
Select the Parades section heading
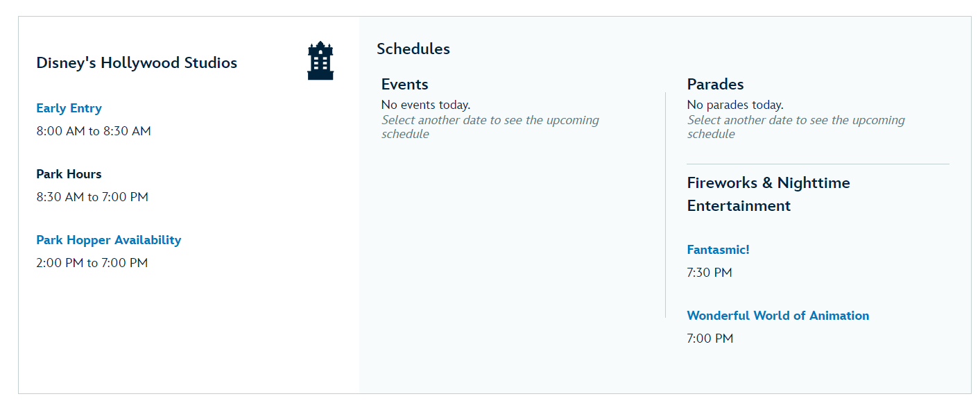click(715, 85)
